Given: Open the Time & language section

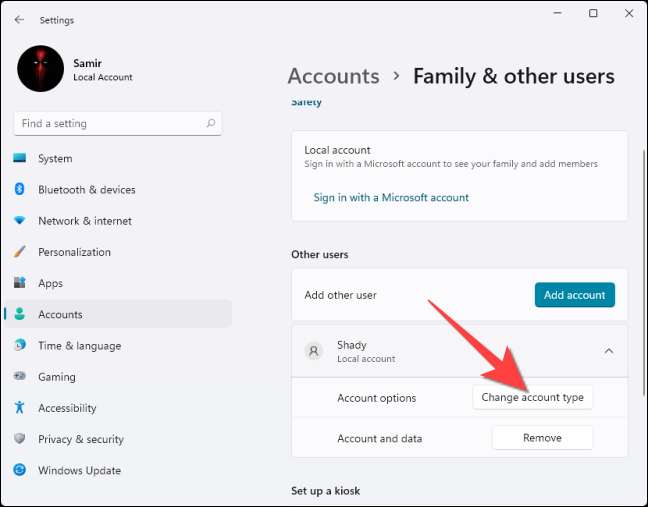Looking at the screenshot, I should [x=79, y=346].
